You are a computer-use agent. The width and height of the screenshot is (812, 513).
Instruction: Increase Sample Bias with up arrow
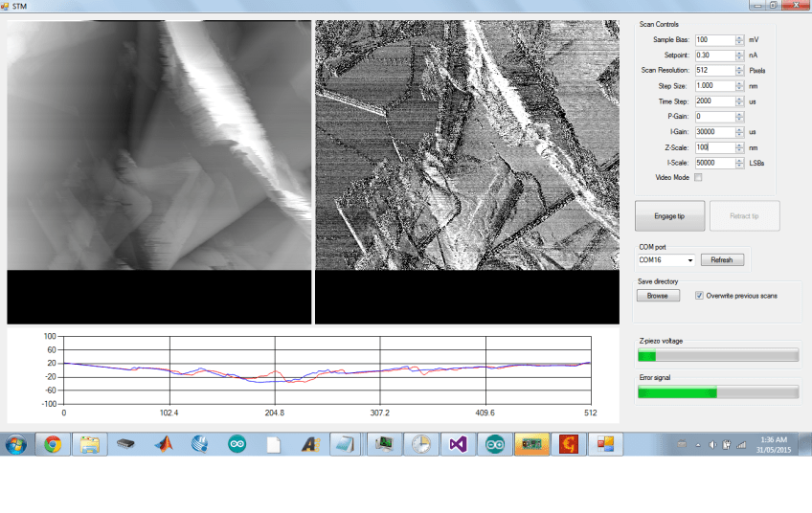(x=739, y=37)
